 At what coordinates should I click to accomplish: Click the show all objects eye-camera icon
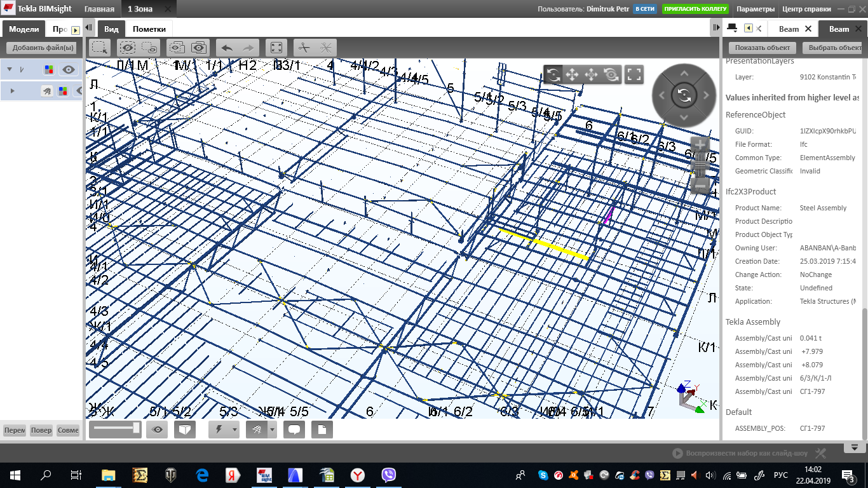click(199, 48)
